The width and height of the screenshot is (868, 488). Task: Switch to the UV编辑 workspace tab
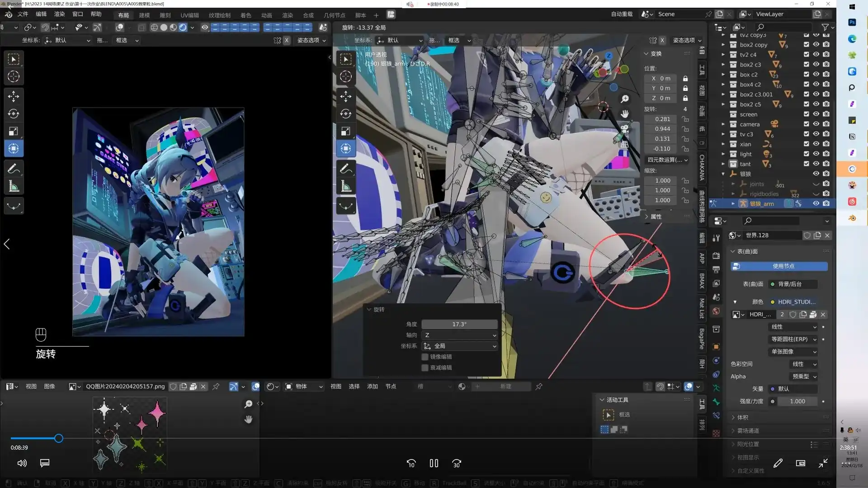[189, 15]
